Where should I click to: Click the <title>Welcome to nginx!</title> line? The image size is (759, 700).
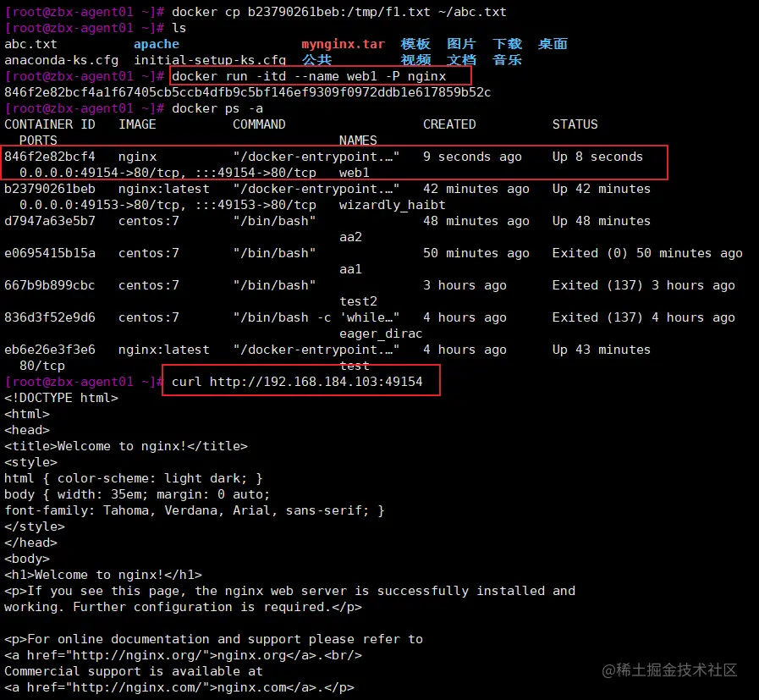126,446
